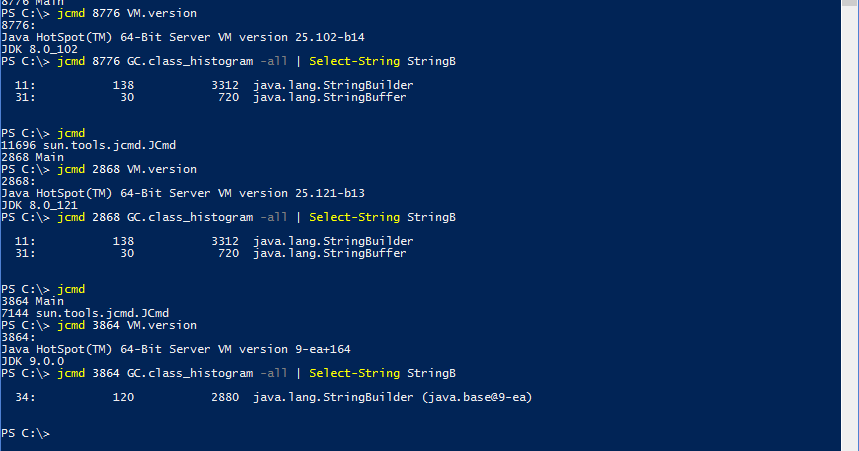Select the '3864 Main' process entry
Viewport: 859px width, 451px height.
pyautogui.click(x=32, y=301)
